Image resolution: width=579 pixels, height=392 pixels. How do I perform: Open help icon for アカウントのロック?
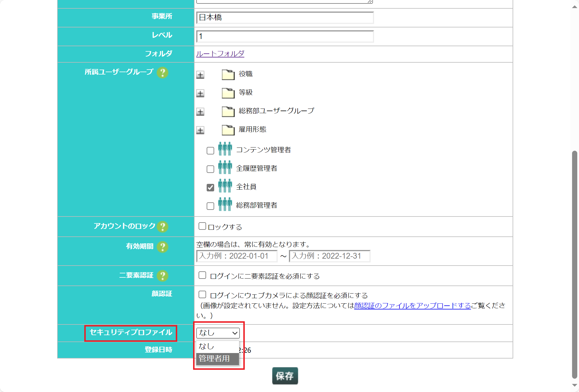tap(163, 227)
